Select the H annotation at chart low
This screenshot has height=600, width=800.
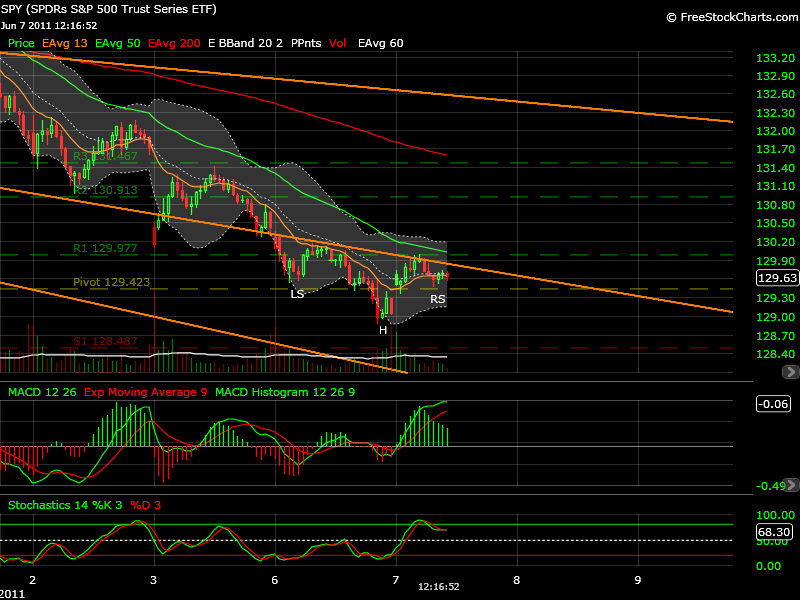[x=383, y=329]
